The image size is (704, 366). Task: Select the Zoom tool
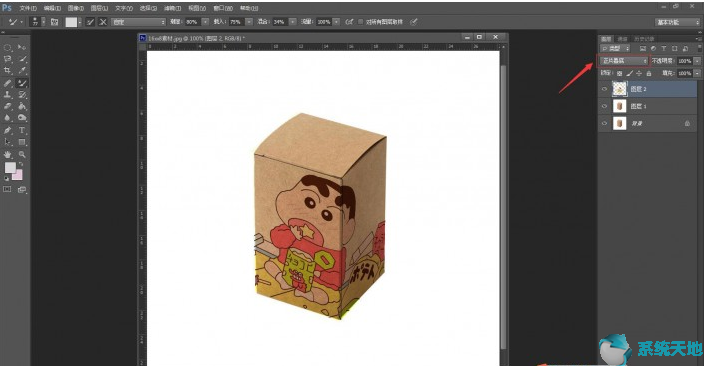click(22, 154)
